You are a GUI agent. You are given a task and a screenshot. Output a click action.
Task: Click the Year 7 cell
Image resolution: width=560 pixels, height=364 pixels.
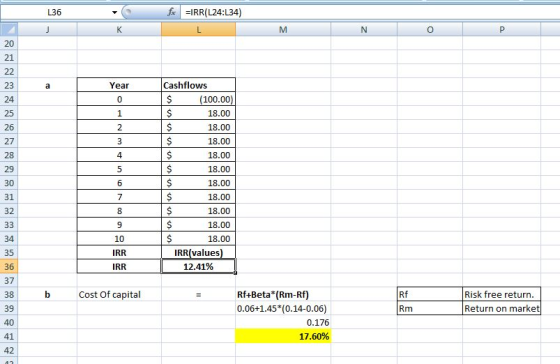119,196
